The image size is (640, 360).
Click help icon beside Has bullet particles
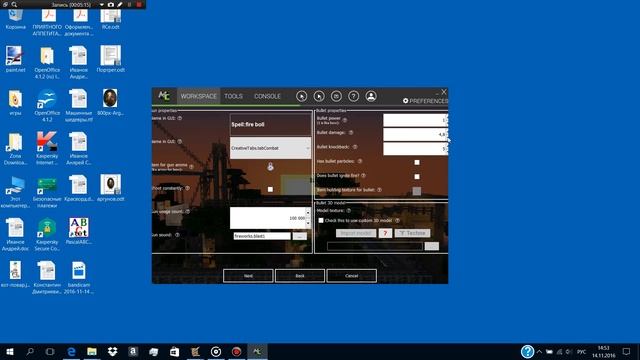(x=360, y=161)
